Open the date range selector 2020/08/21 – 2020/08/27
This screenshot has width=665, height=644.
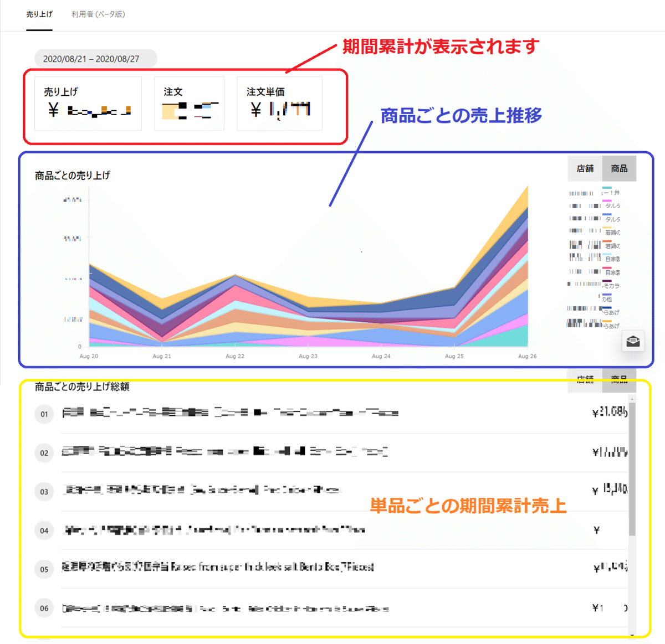point(95,58)
